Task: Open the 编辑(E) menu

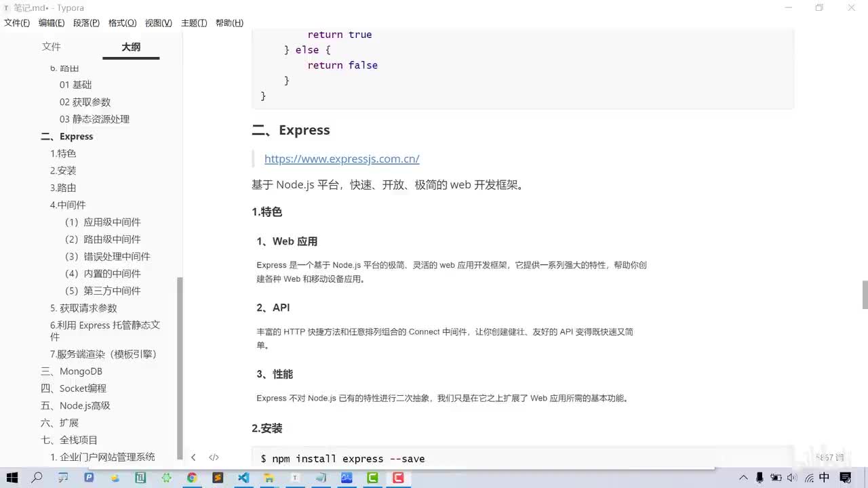Action: [x=52, y=23]
